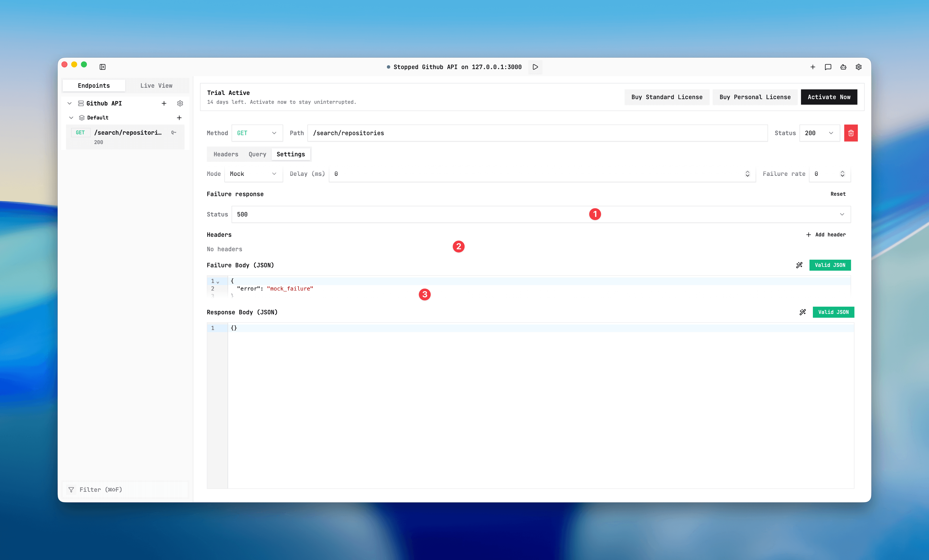Image resolution: width=929 pixels, height=560 pixels.
Task: Switch to the Live View tab
Action: tap(156, 86)
